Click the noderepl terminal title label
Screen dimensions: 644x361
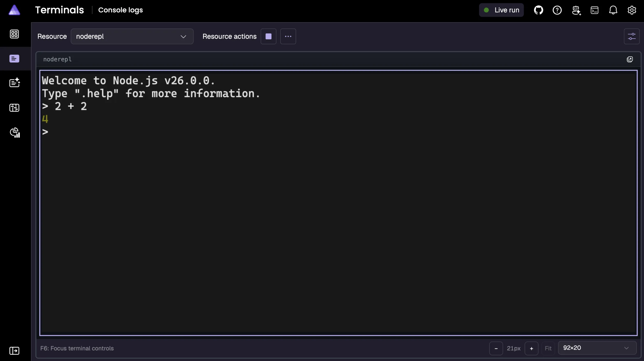pos(57,59)
